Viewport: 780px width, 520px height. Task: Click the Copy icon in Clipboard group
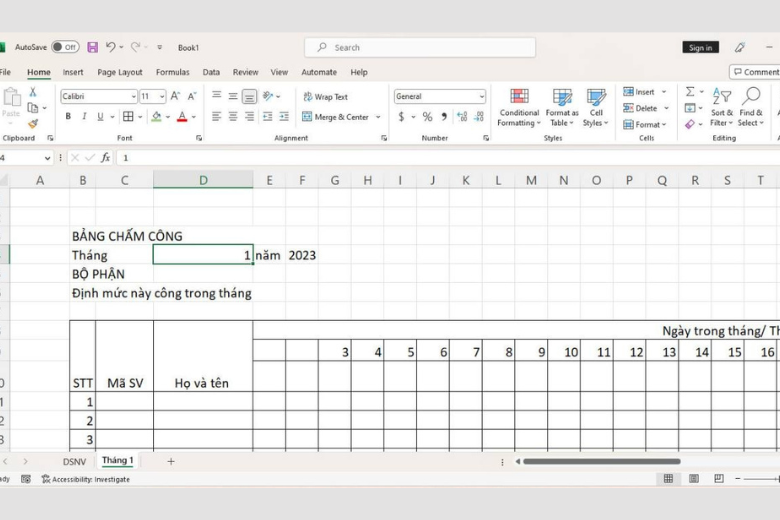33,107
